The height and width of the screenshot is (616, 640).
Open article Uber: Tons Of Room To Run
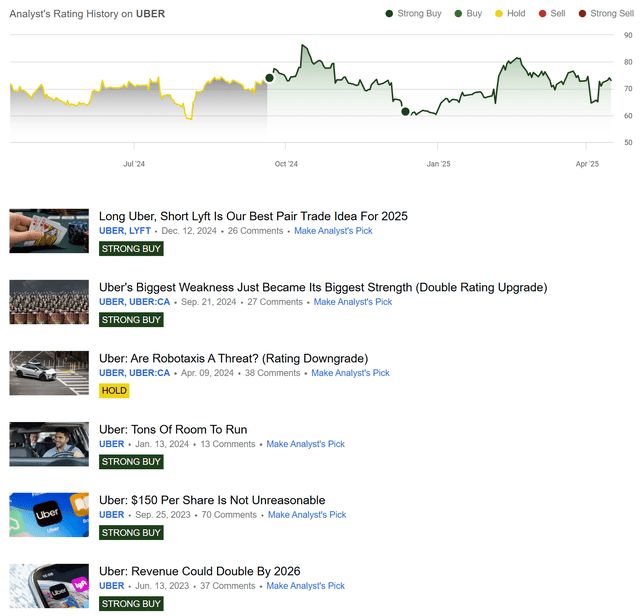tap(173, 429)
